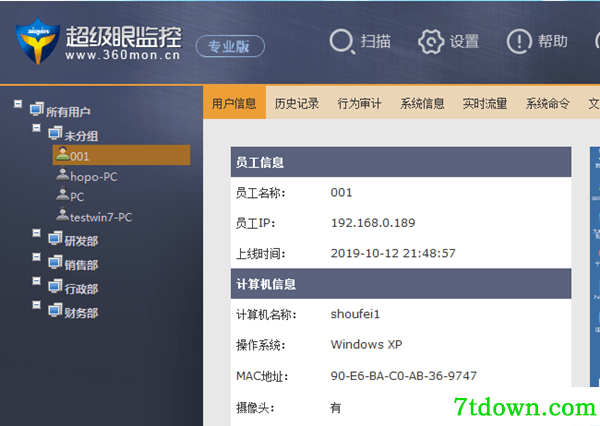Switch to the 实时流量 tab
This screenshot has height=426, width=600.
click(x=485, y=103)
